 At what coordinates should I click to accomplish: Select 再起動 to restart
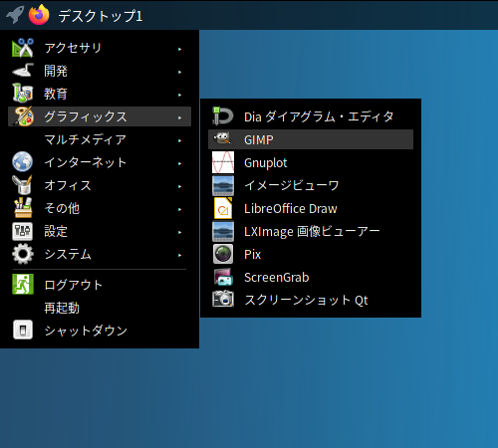[x=100, y=308]
